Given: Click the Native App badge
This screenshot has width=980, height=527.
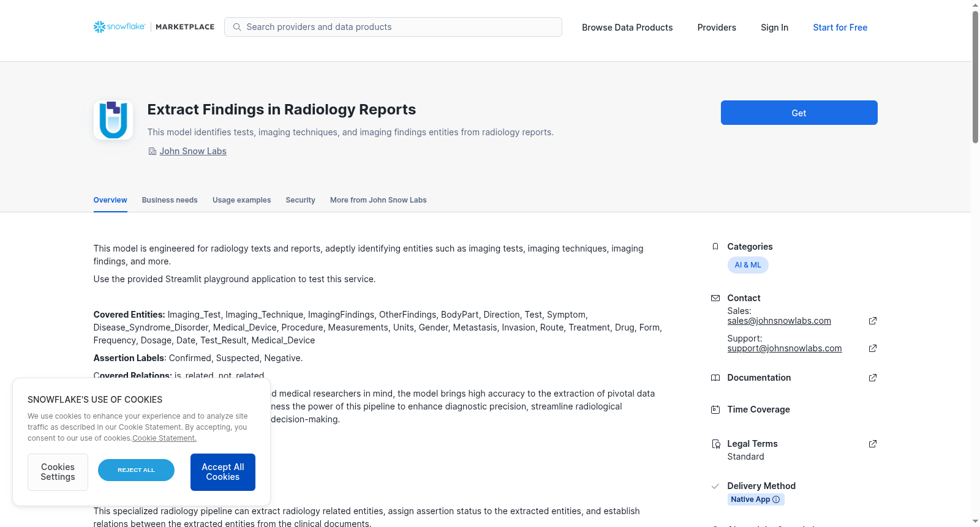Looking at the screenshot, I should tap(756, 499).
